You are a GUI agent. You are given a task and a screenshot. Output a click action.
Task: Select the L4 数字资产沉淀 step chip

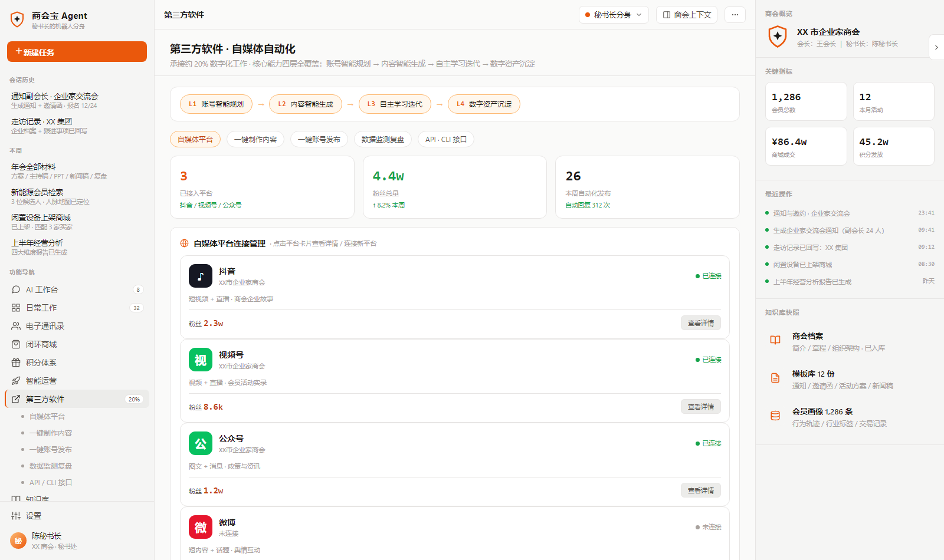click(x=484, y=104)
